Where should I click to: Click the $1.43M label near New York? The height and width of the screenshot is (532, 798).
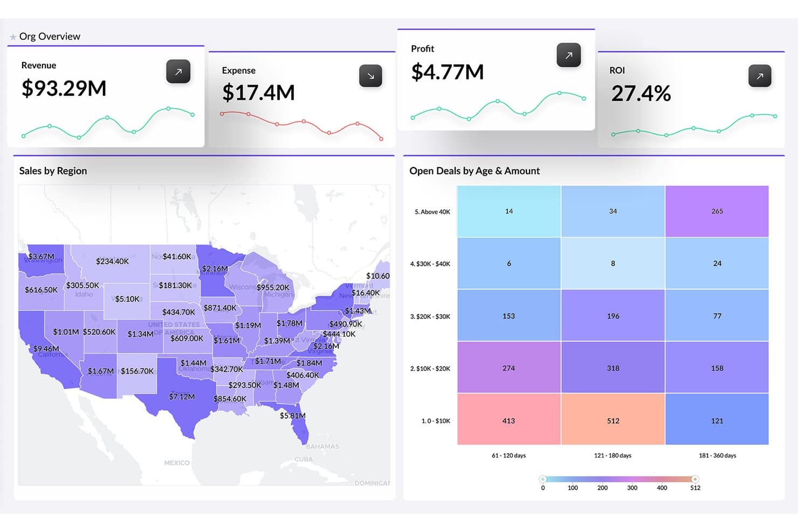tap(358, 311)
